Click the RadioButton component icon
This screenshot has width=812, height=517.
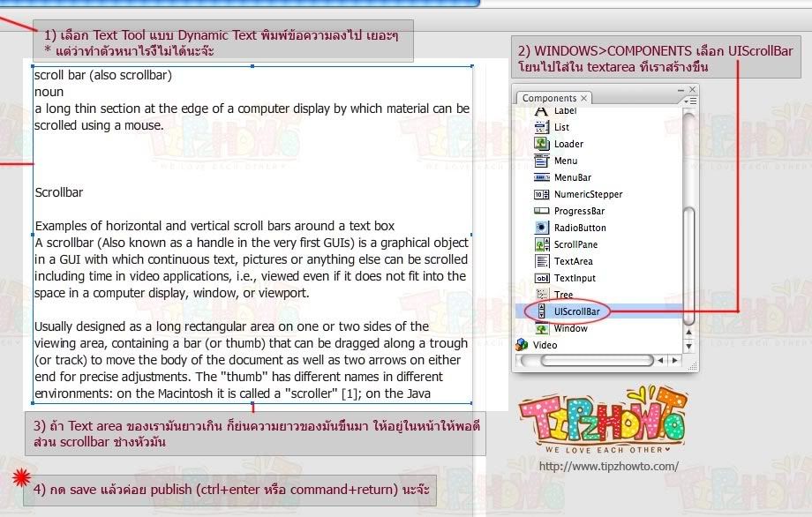[x=542, y=228]
